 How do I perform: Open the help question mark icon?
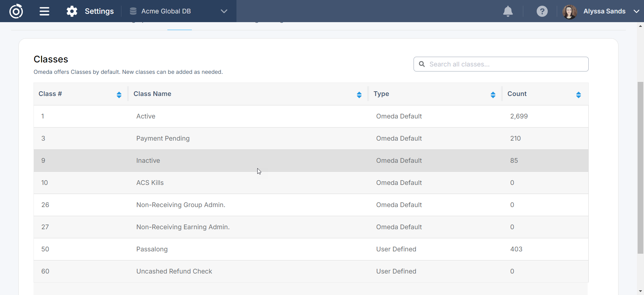tap(542, 11)
